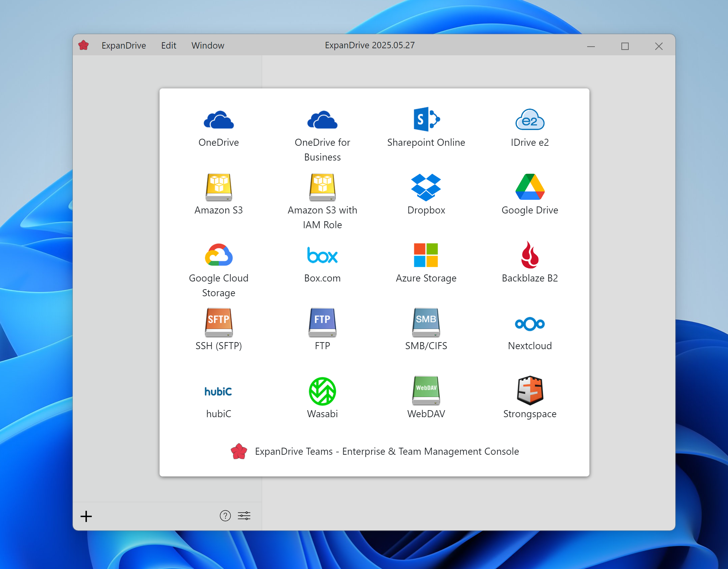Click the "Amazon S3 with IAM Role" label
This screenshot has width=728, height=569.
coord(322,217)
